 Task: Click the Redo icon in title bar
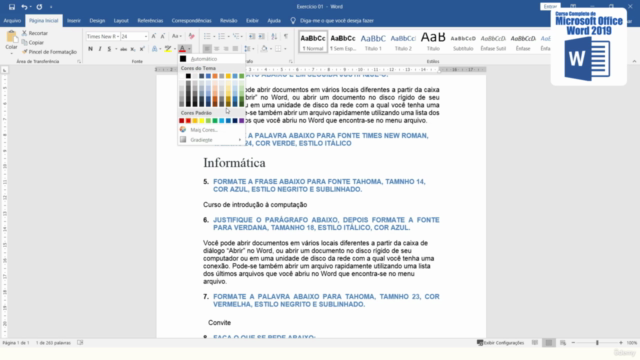coord(39,7)
